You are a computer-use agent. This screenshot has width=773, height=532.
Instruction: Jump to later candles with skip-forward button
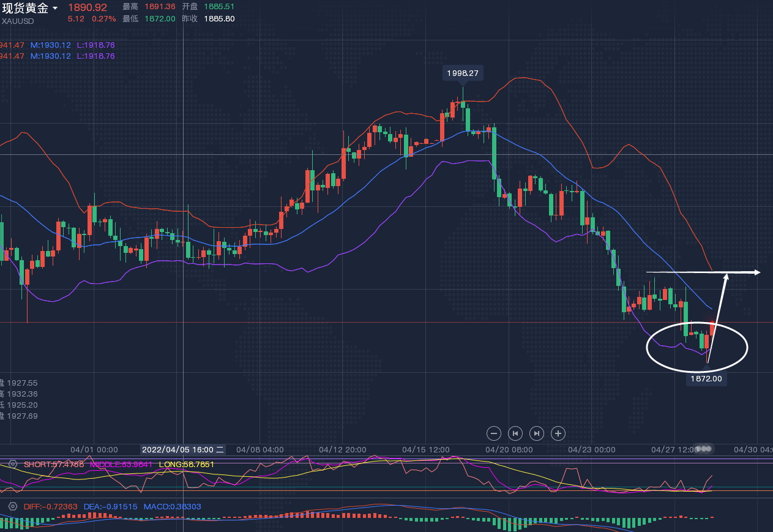(x=536, y=433)
